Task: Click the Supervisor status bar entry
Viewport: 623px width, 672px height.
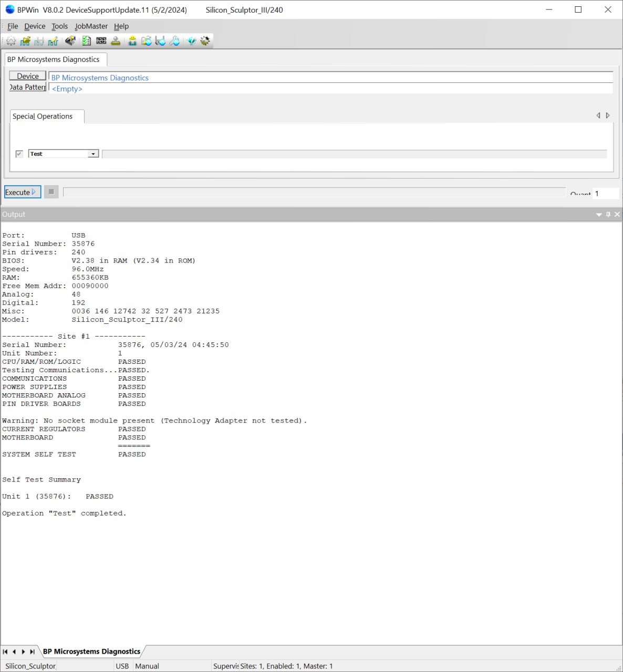Action: (226, 666)
